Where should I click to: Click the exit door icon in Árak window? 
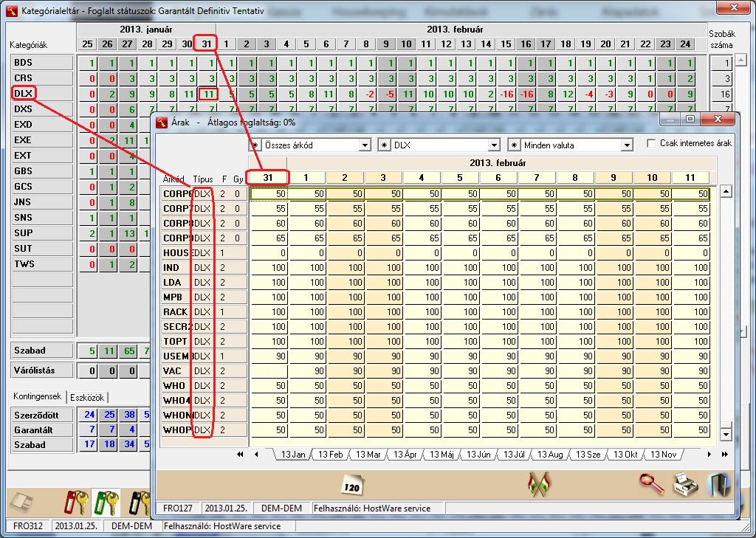click(x=718, y=484)
